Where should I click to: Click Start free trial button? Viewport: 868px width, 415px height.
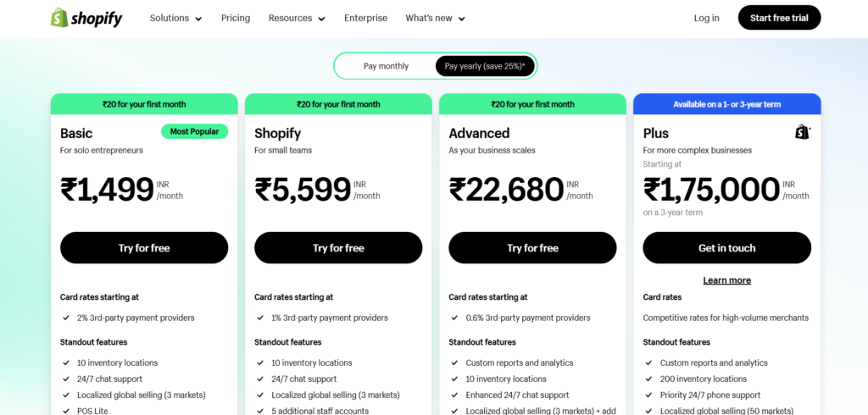click(780, 18)
